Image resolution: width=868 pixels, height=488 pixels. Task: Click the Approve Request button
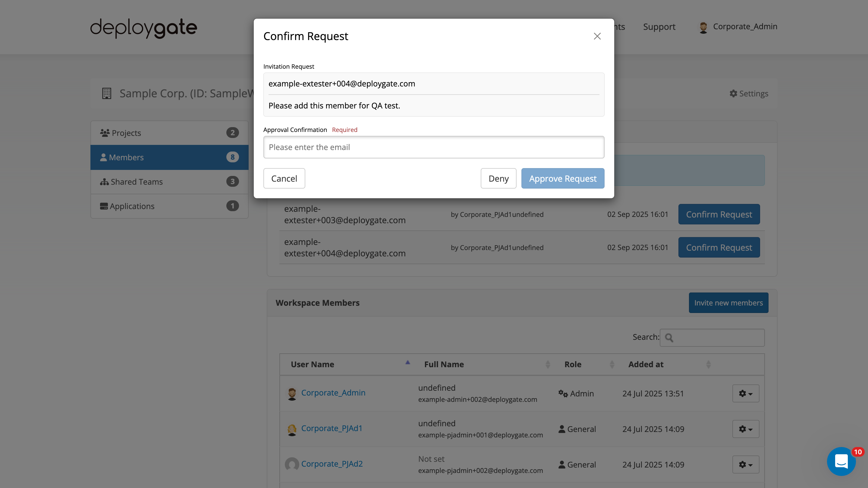tap(562, 178)
